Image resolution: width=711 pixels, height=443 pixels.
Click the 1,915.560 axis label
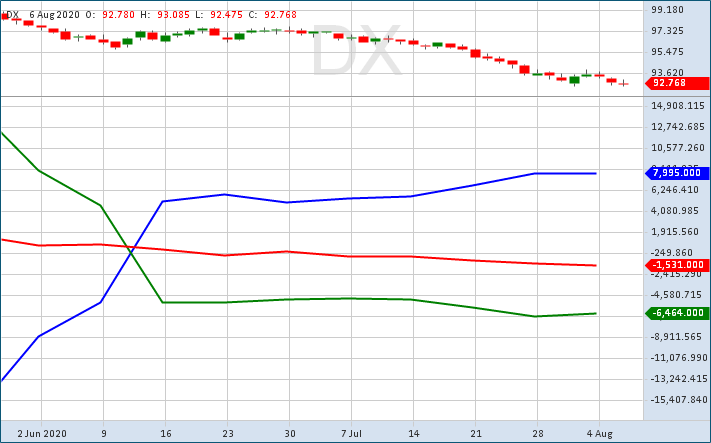pos(675,232)
